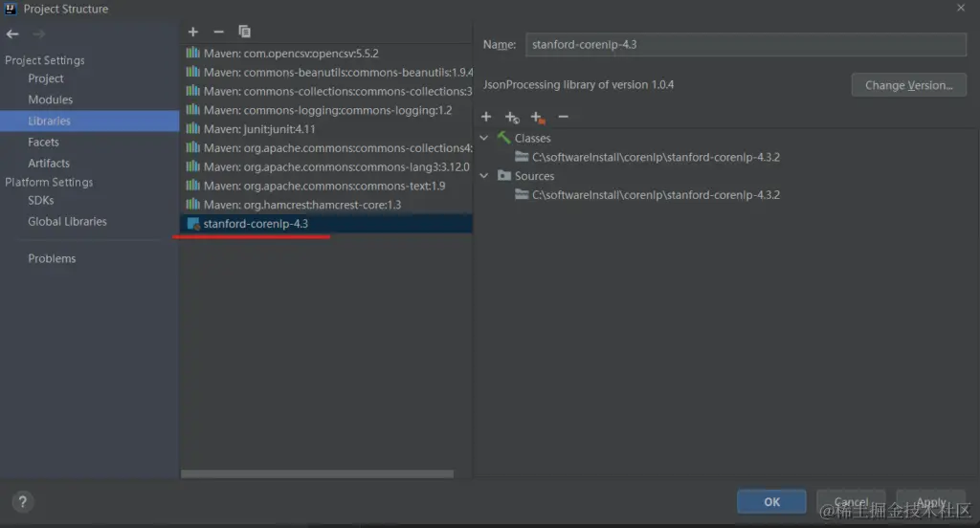Select the Sources path stanford-corenlp-4.3.2
Screen dimensions: 980x528
click(x=656, y=195)
